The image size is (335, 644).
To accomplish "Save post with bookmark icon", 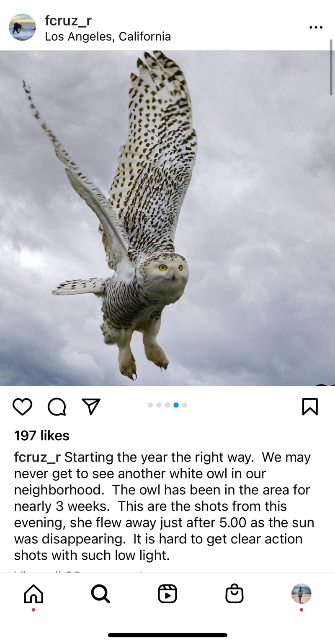I will click(310, 407).
